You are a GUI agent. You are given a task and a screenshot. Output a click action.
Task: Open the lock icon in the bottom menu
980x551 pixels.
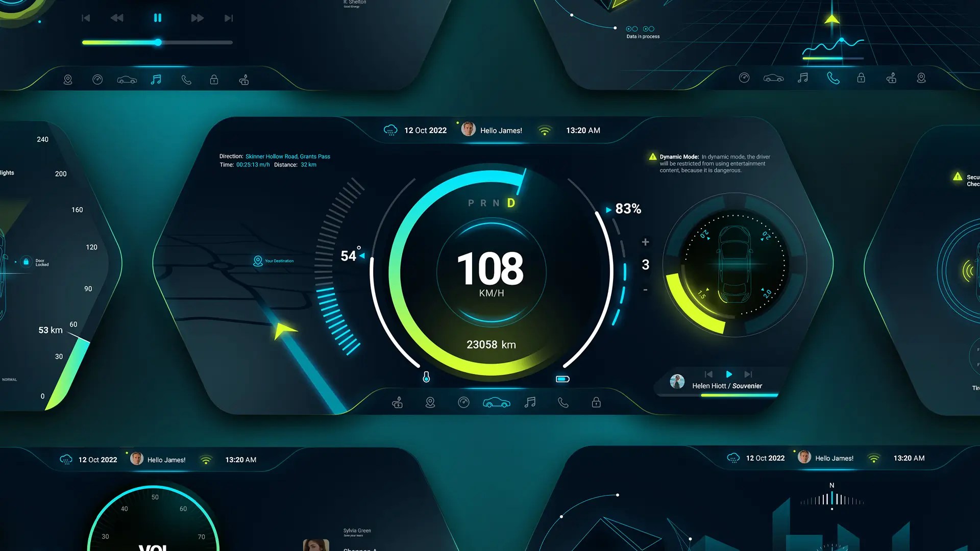click(x=596, y=403)
